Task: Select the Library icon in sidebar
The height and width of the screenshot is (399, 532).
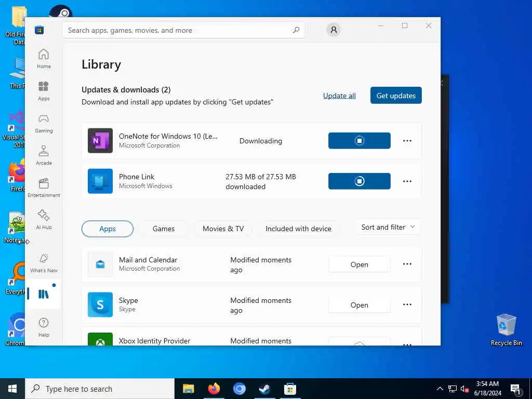Action: (x=44, y=294)
